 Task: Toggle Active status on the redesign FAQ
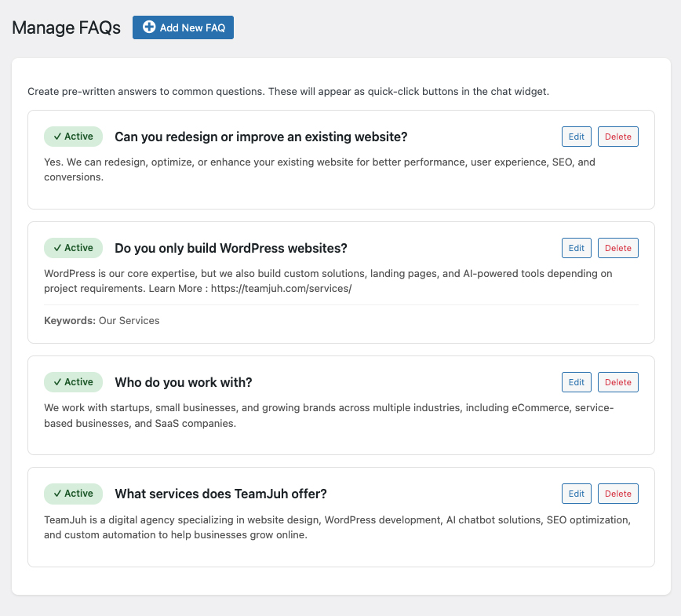click(x=73, y=136)
